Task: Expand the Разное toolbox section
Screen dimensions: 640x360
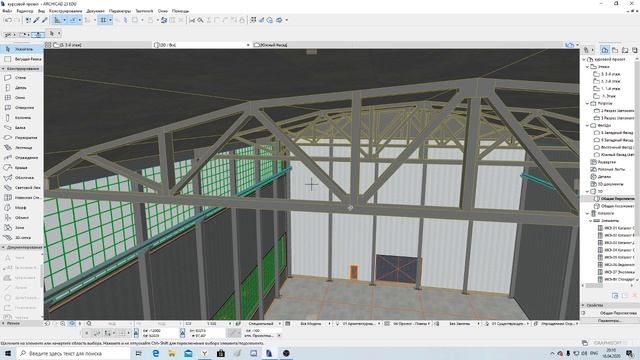Action: click(x=3, y=323)
